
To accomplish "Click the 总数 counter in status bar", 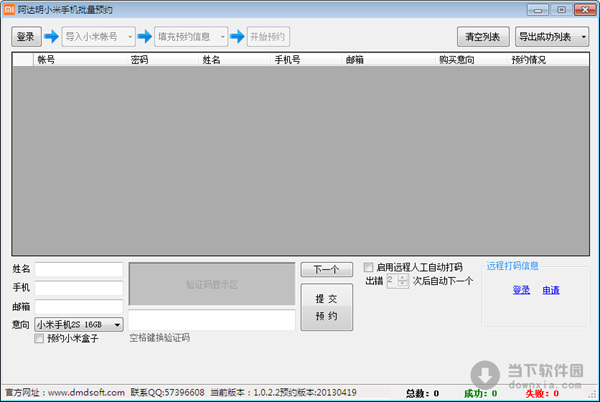I will 422,394.
